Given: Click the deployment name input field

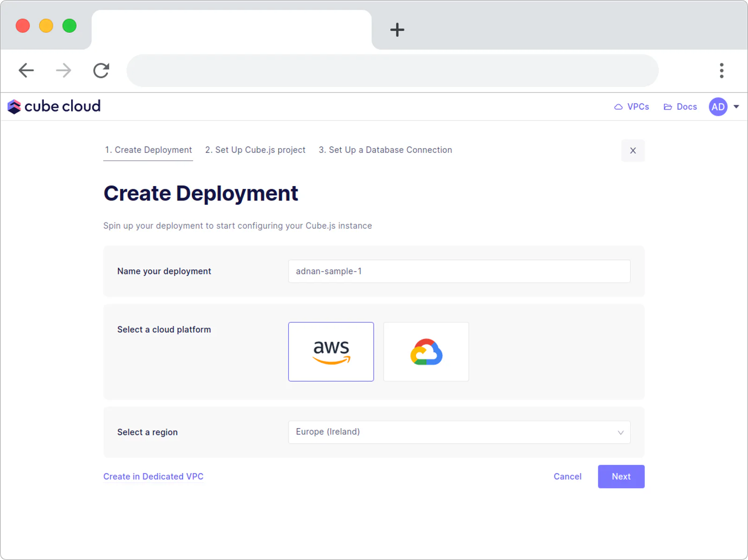Looking at the screenshot, I should point(459,271).
